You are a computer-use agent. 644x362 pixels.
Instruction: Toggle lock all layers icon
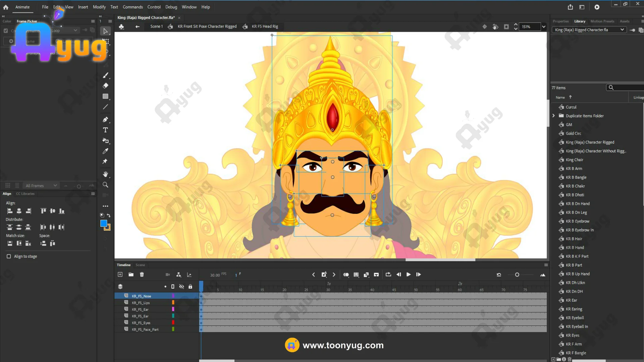click(190, 287)
